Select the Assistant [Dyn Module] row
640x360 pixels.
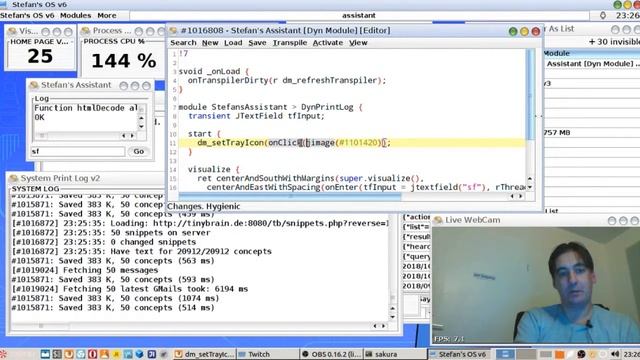[x=591, y=64]
